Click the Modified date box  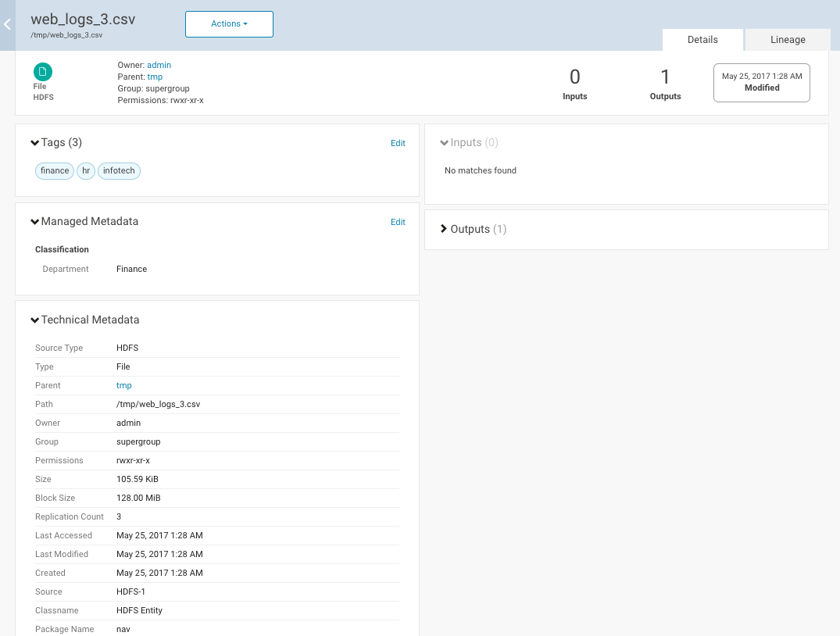pos(761,83)
